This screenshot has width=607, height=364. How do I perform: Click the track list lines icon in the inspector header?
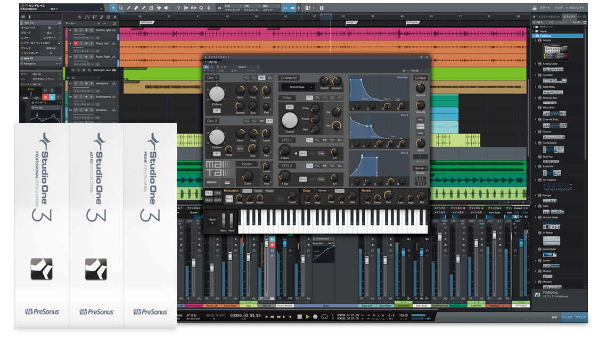click(23, 17)
